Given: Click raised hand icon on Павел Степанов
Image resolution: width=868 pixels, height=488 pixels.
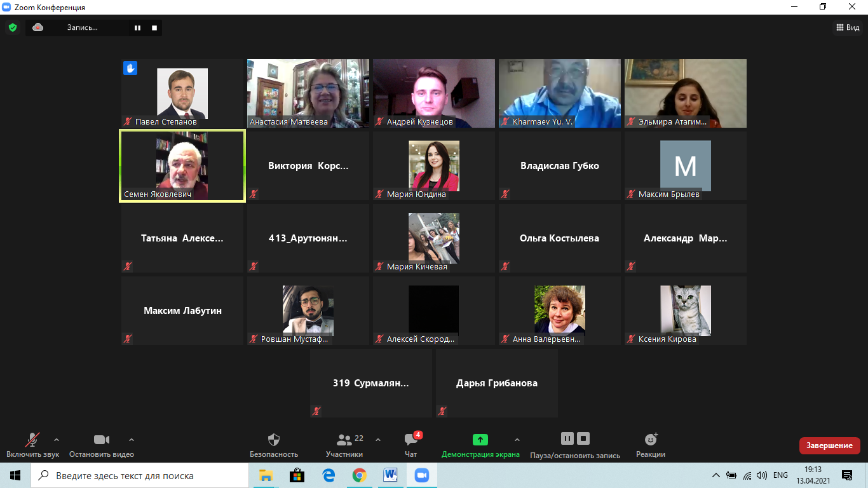Looking at the screenshot, I should pos(130,68).
